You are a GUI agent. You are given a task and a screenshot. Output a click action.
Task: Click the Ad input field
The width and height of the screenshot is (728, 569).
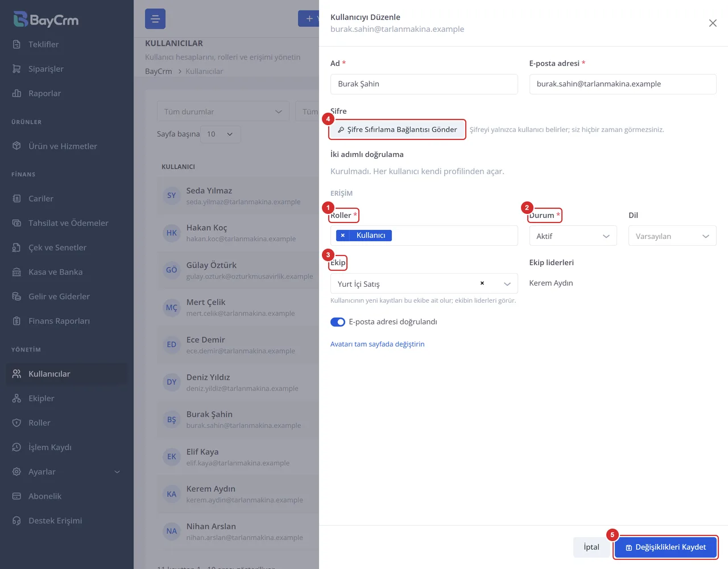click(x=424, y=84)
